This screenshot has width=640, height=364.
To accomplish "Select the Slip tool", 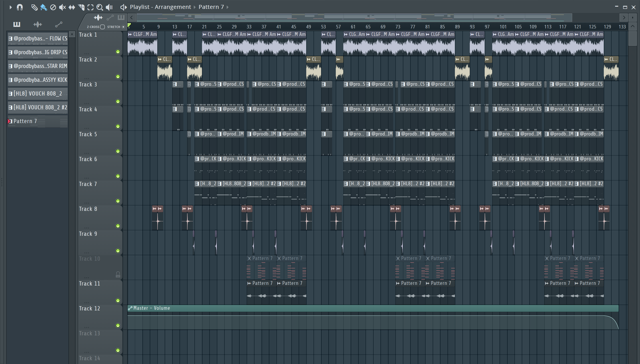I will 72,7.
